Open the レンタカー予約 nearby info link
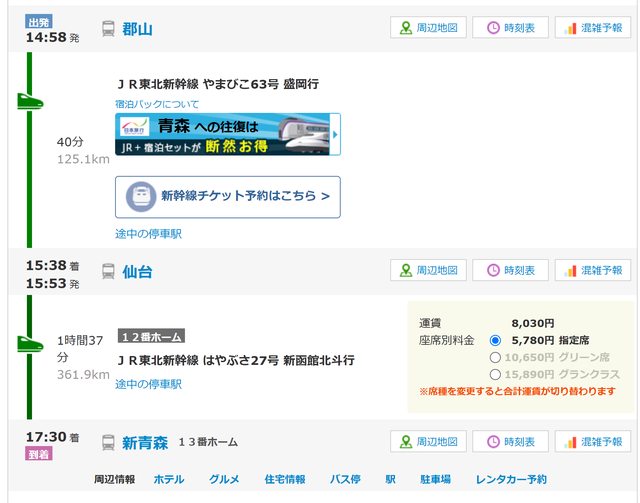Image resolution: width=640 pixels, height=503 pixels. click(511, 479)
